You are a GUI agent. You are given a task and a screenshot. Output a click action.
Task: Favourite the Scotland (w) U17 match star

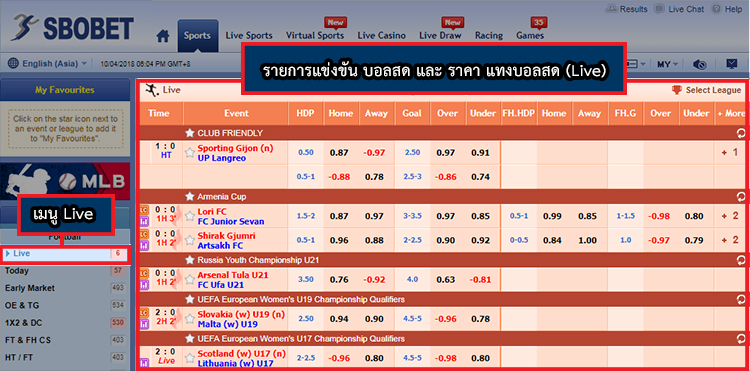[x=190, y=359]
